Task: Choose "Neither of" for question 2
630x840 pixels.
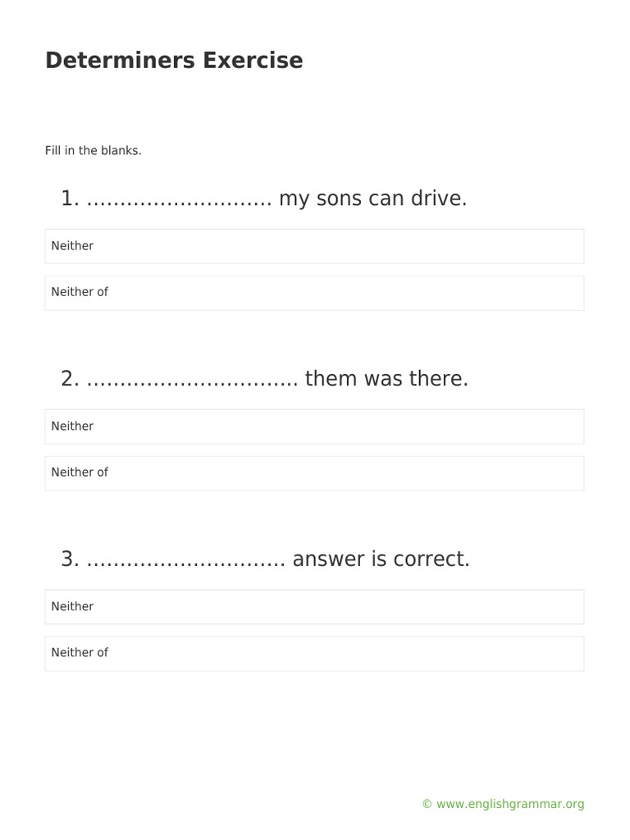Action: click(x=314, y=473)
